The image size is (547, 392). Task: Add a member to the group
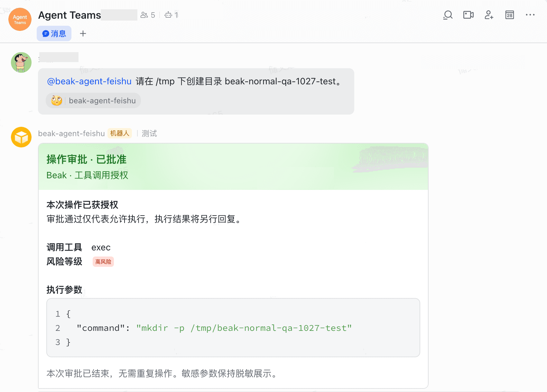pyautogui.click(x=489, y=15)
